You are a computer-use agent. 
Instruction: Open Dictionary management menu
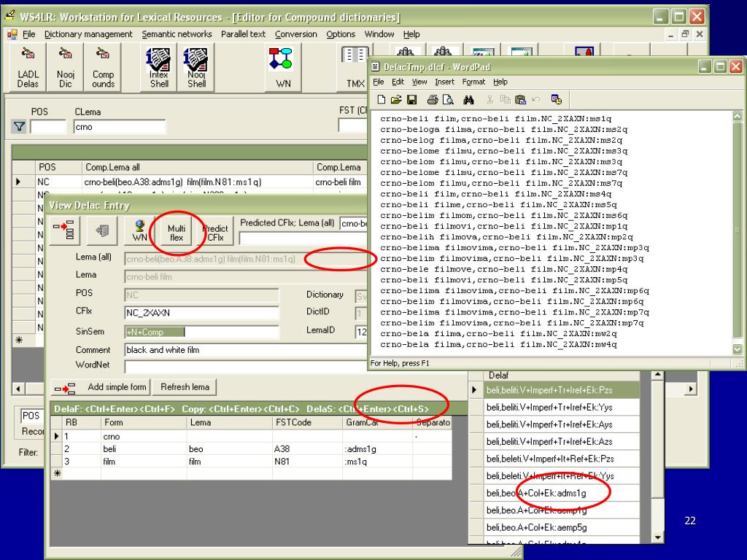[x=88, y=34]
